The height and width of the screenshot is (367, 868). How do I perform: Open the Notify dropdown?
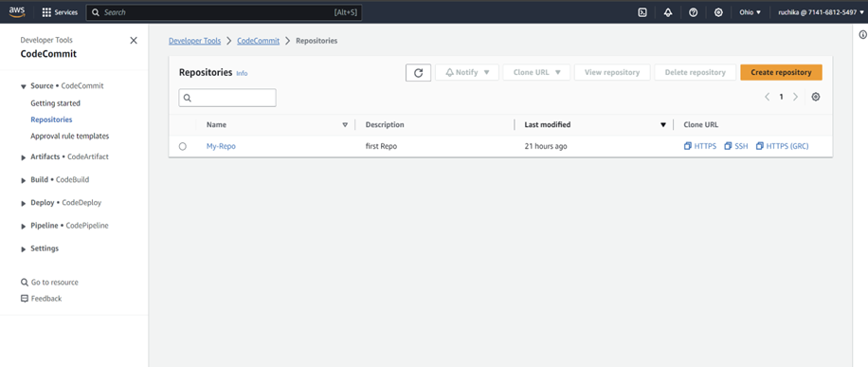(467, 73)
